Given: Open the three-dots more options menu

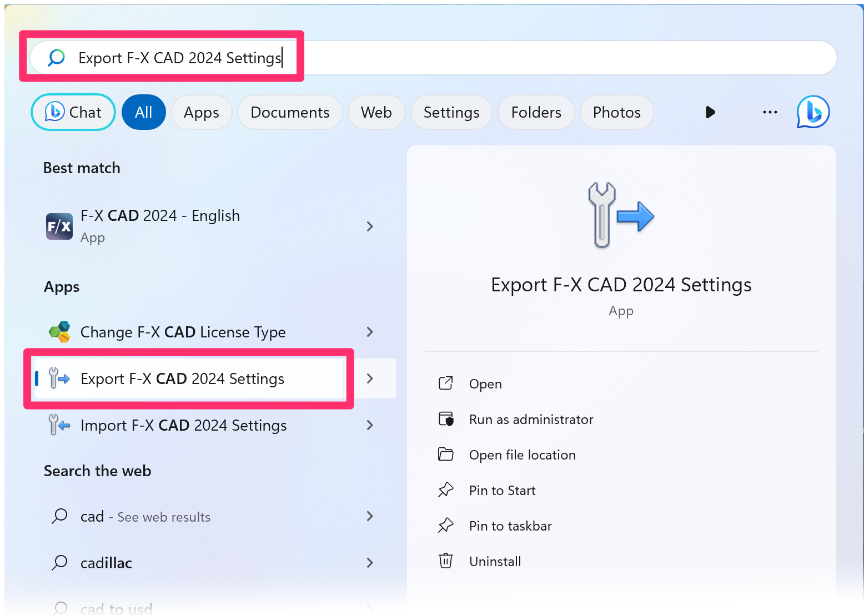Looking at the screenshot, I should coord(770,112).
